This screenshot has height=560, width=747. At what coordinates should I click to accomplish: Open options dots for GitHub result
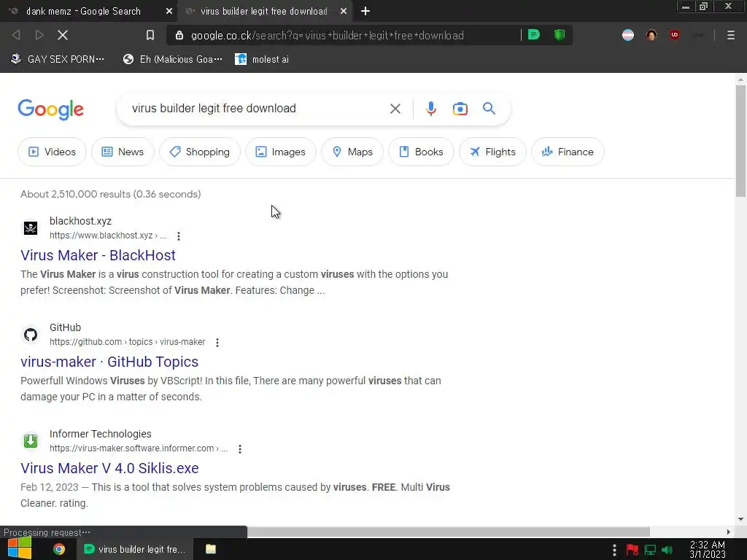coord(217,343)
